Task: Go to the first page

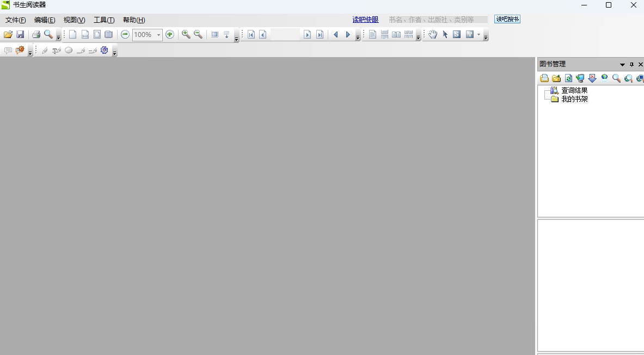Action: pos(251,34)
